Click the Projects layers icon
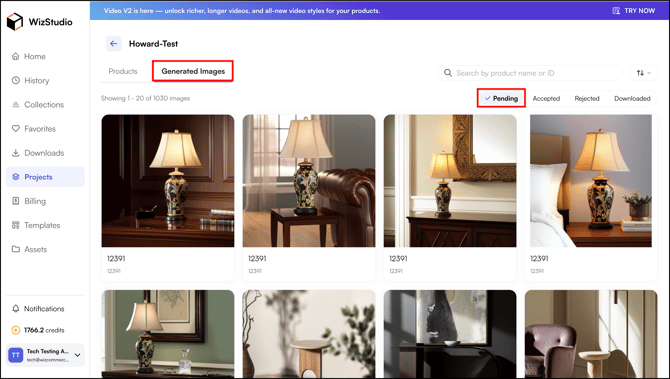 pyautogui.click(x=16, y=177)
